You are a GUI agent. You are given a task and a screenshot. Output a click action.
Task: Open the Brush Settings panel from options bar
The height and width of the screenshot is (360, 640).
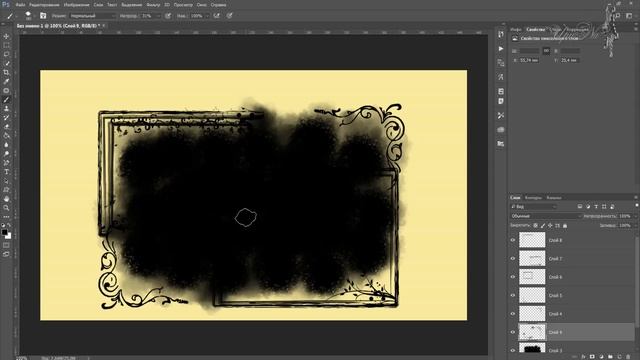pos(43,16)
